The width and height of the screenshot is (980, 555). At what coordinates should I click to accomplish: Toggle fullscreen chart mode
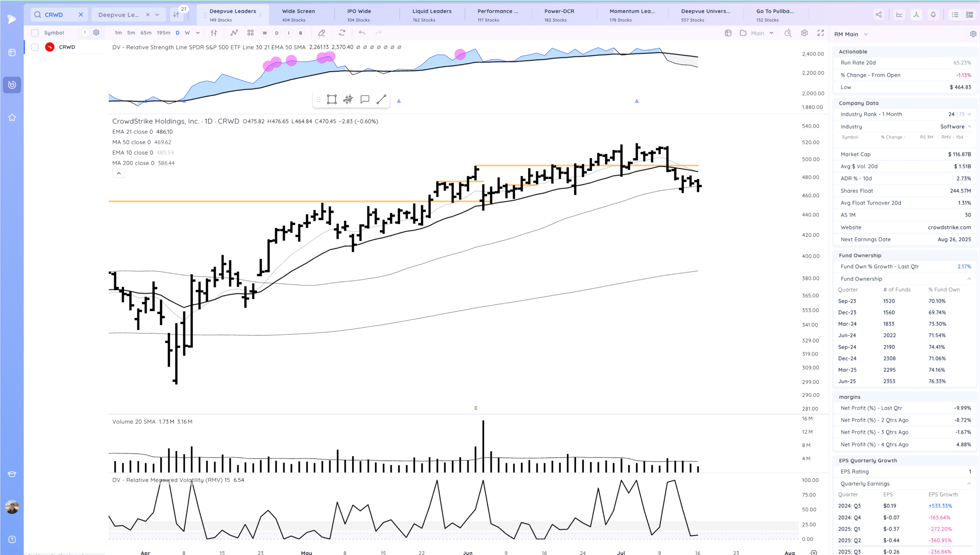(x=820, y=33)
